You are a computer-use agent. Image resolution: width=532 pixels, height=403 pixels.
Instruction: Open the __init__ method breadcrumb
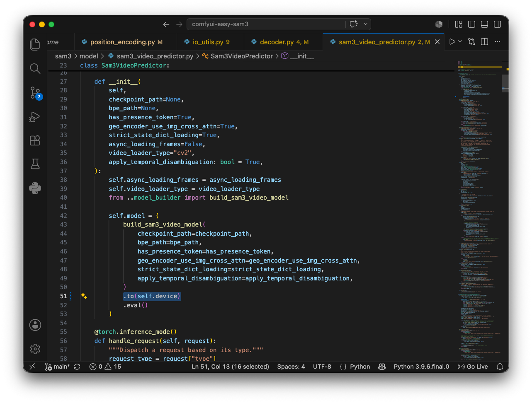pos(298,56)
